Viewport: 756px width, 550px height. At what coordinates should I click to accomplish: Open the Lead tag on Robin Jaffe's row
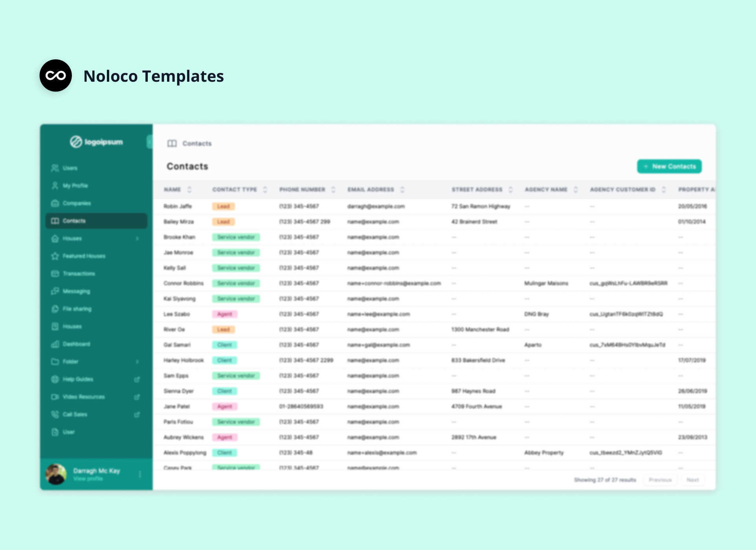[223, 206]
